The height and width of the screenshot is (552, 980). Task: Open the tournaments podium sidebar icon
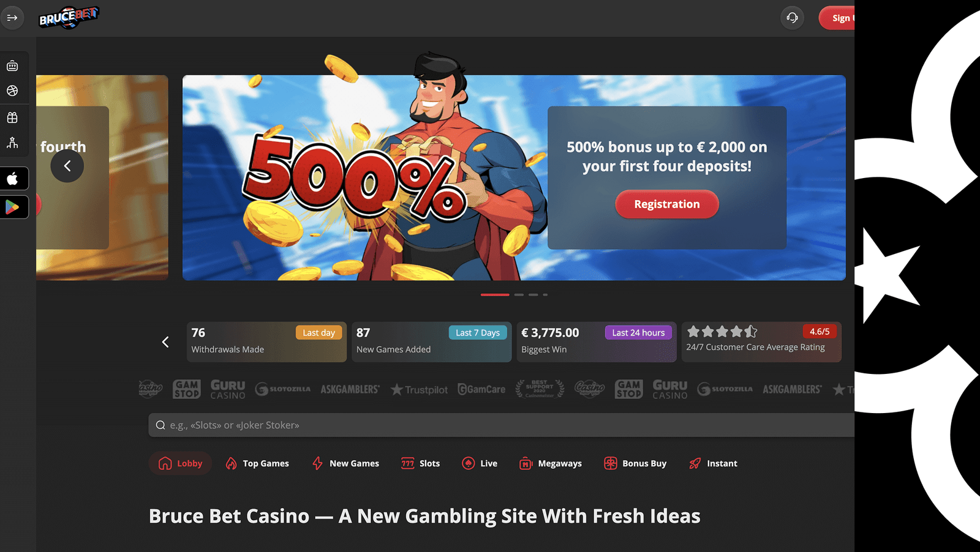(12, 143)
